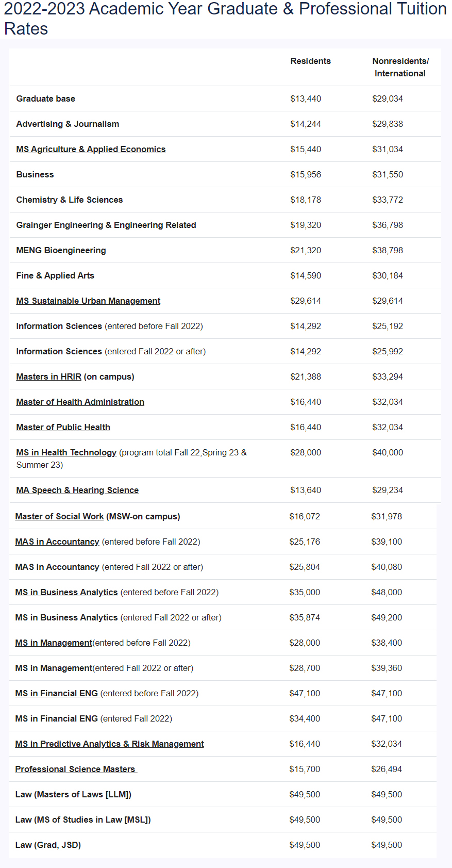
Task: Open Master of Social Work link
Action: [59, 516]
